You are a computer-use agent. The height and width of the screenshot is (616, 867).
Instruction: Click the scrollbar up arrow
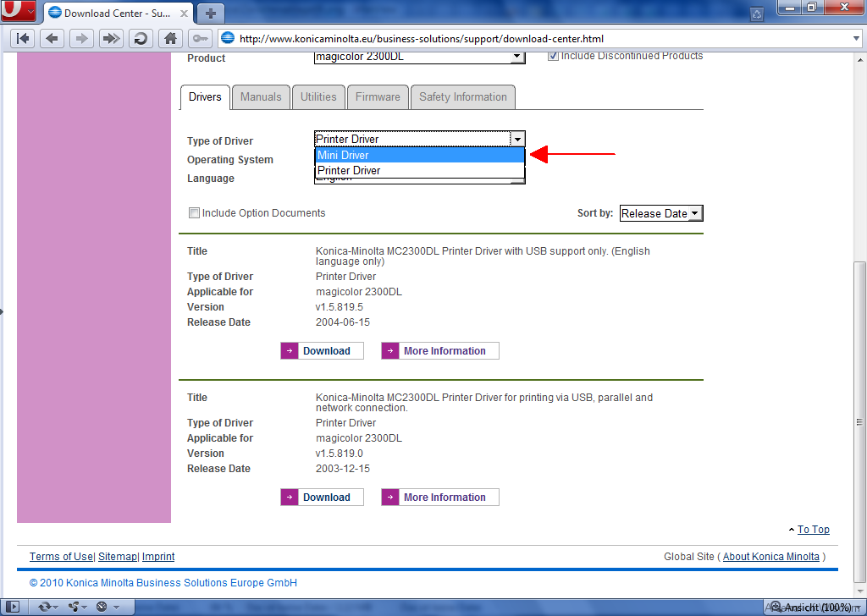(859, 60)
